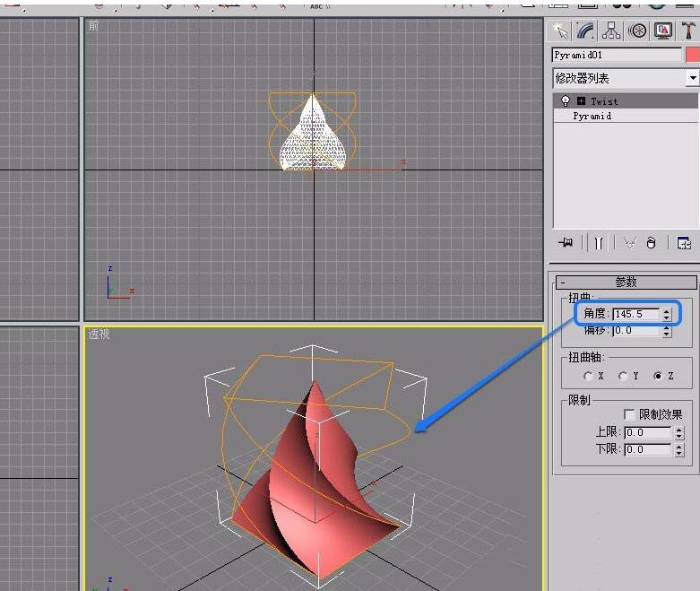Toggle the Twist modifier lightbulb
Image resolution: width=700 pixels, height=591 pixels.
(x=566, y=101)
